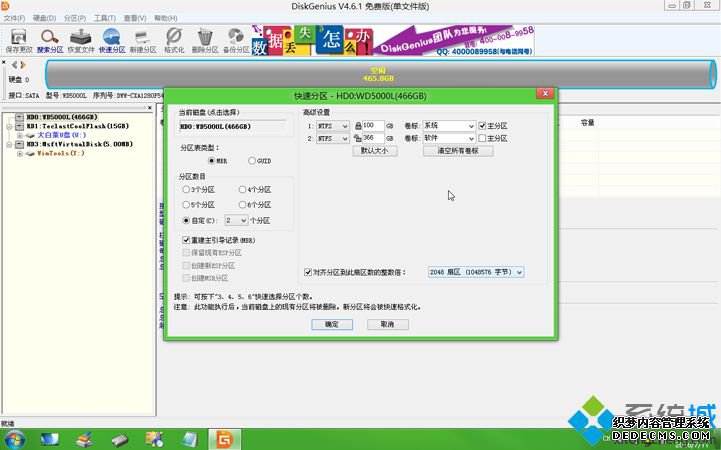Click the 默认大小 default size button
The height and width of the screenshot is (450, 721).
point(375,151)
